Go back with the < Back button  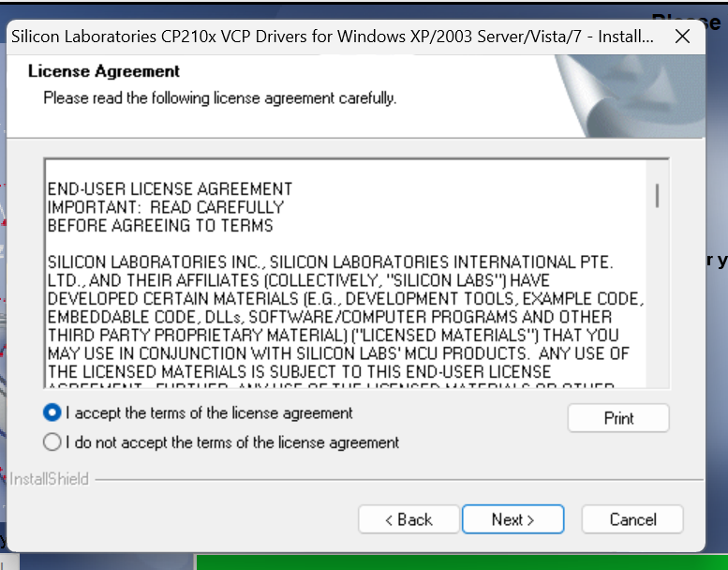click(x=409, y=518)
